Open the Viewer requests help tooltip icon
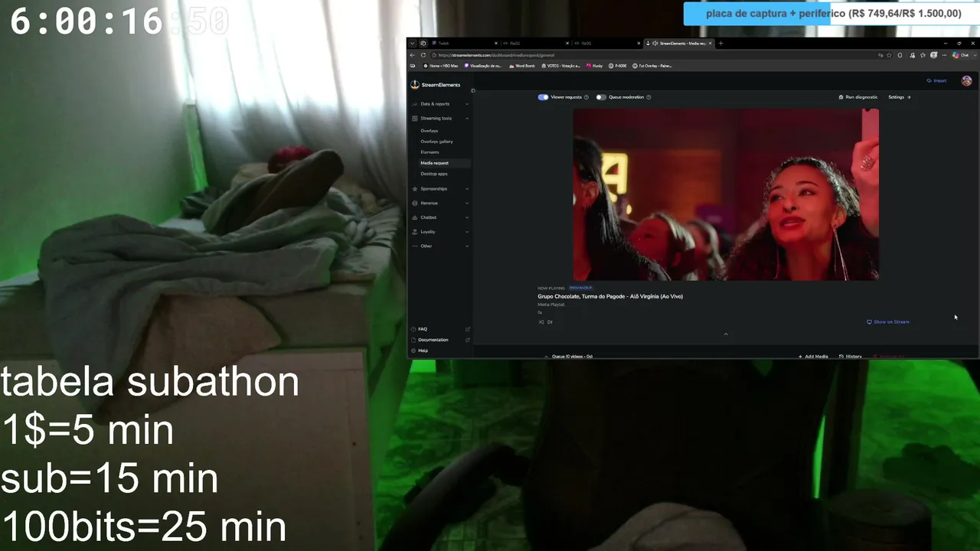Screen dimensions: 980x551 point(586,97)
